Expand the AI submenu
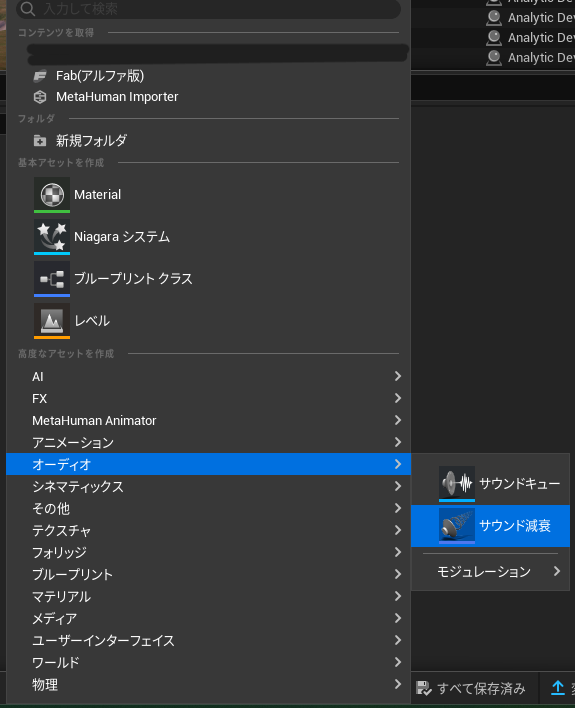 click(x=208, y=376)
